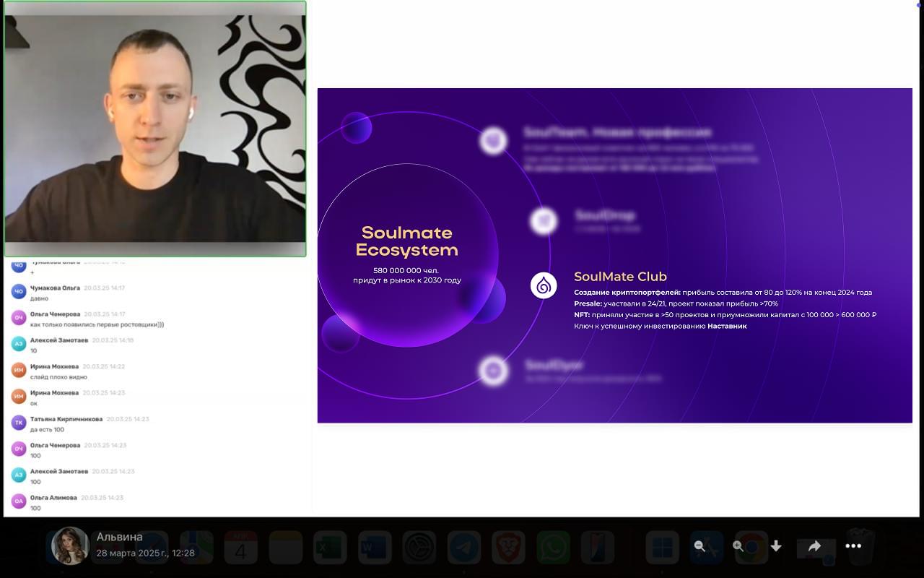Select the speaker webcam video tile
This screenshot has width=924, height=578.
click(154, 129)
